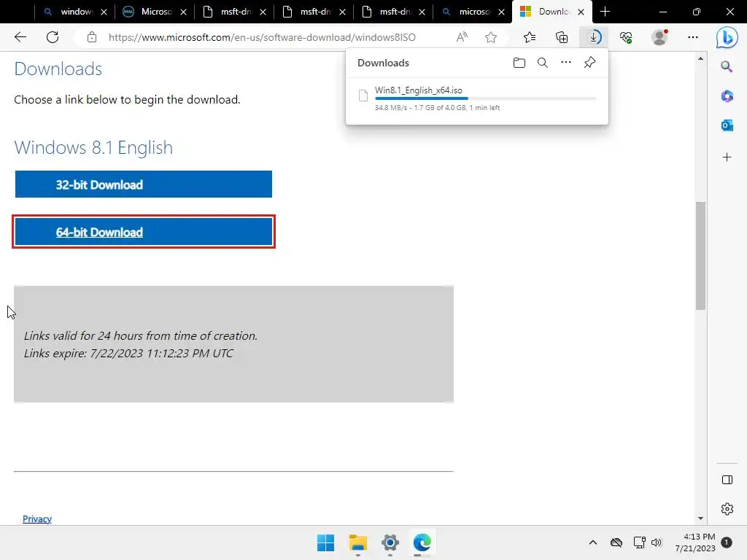The height and width of the screenshot is (560, 747).
Task: Open a new tab with the plus button
Action: [605, 12]
